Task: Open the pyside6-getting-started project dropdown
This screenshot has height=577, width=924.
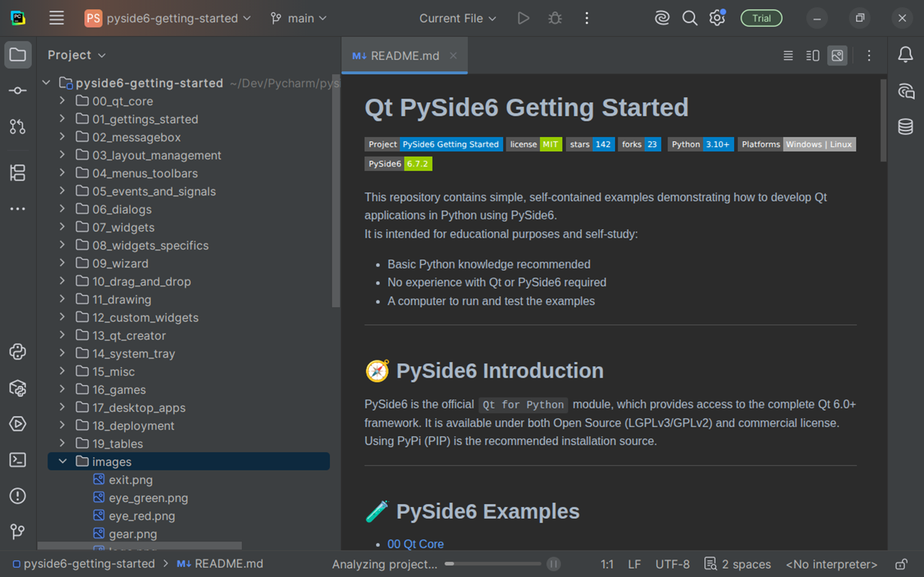Action: tap(168, 18)
